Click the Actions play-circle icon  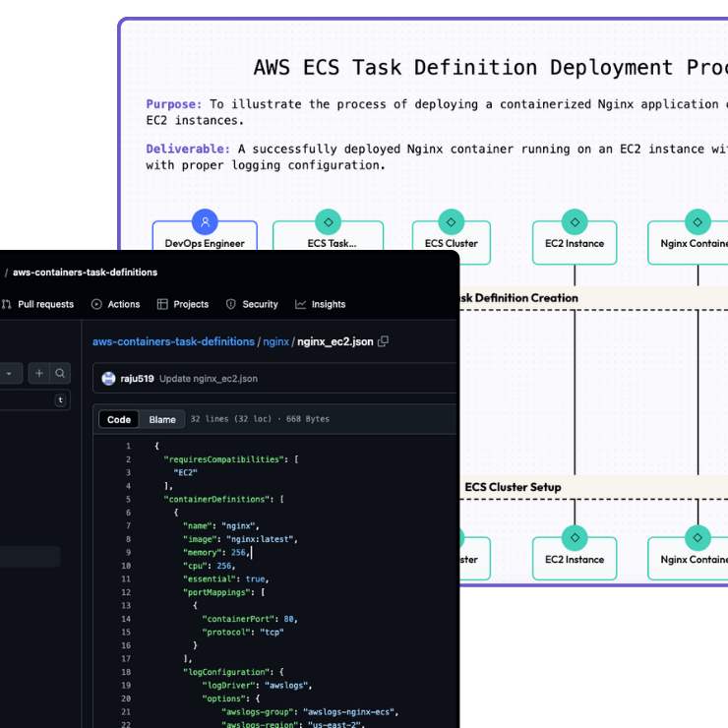pyautogui.click(x=96, y=304)
